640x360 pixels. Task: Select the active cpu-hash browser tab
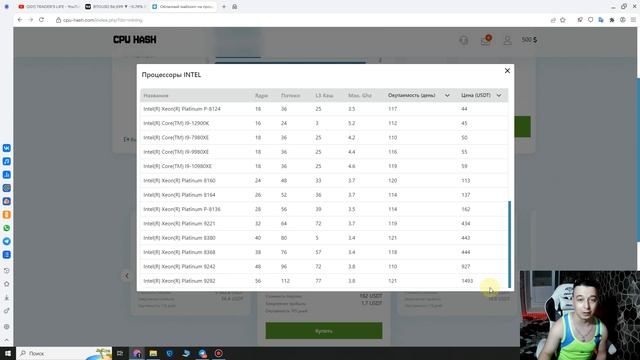click(x=183, y=7)
